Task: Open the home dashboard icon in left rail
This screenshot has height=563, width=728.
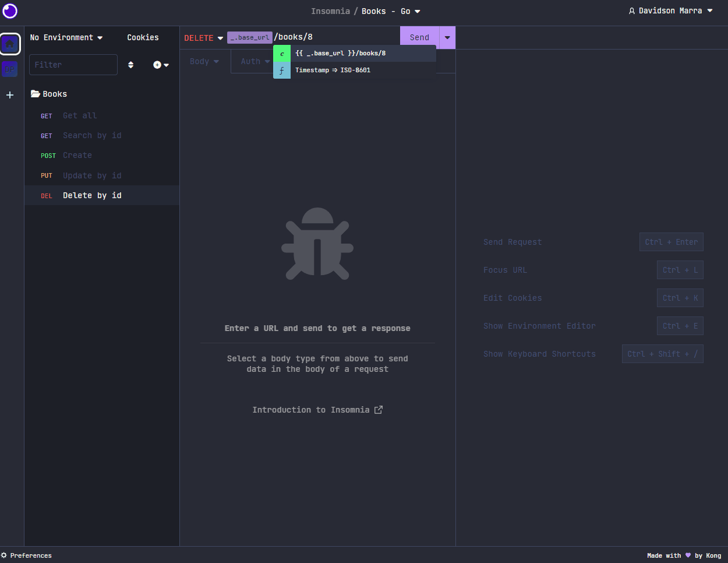Action: (10, 44)
